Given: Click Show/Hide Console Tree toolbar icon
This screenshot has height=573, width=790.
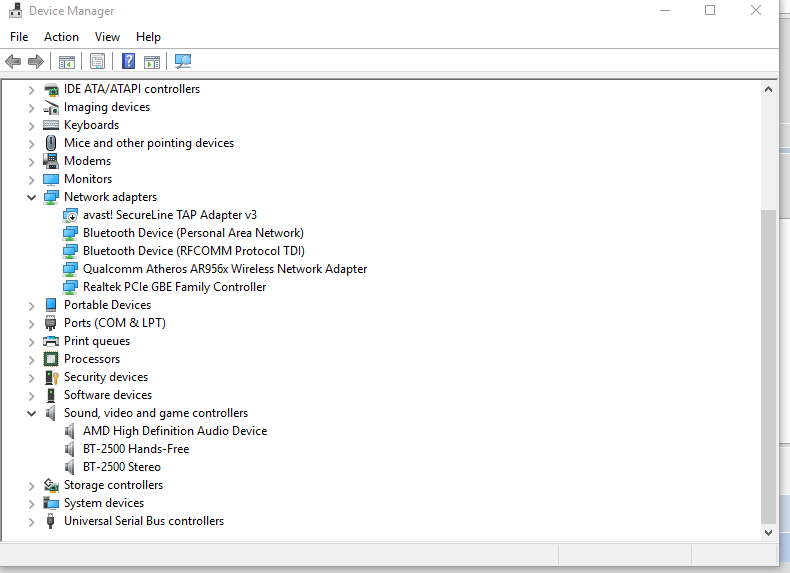Looking at the screenshot, I should [67, 62].
